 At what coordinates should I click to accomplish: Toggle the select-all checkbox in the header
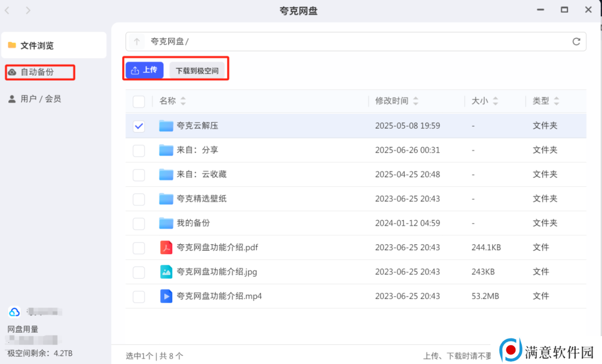tap(139, 101)
